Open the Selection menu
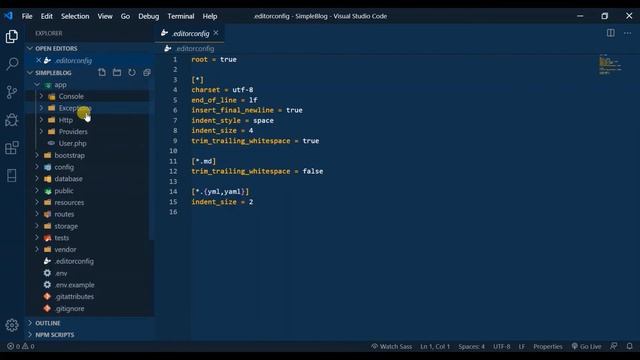The height and width of the screenshot is (360, 640). (x=75, y=16)
